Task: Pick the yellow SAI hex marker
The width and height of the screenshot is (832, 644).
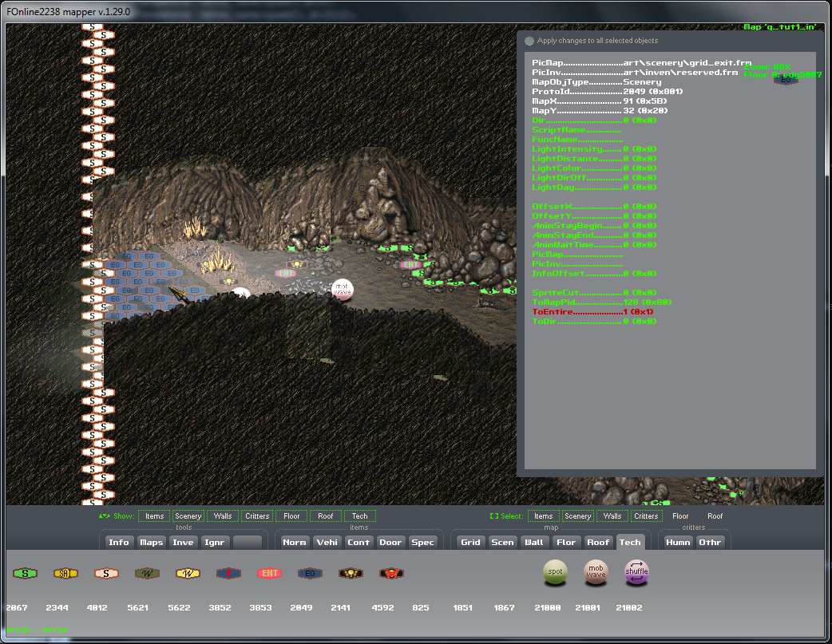Action: click(65, 573)
